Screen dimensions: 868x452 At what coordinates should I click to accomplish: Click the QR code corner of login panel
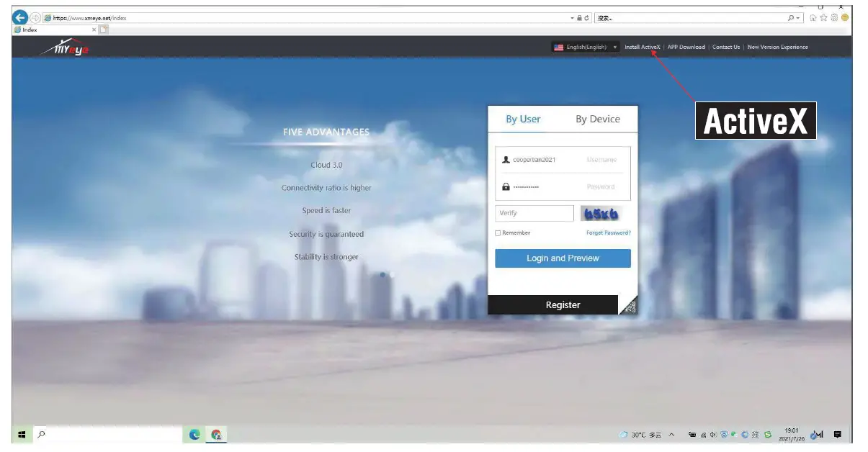pyautogui.click(x=629, y=306)
